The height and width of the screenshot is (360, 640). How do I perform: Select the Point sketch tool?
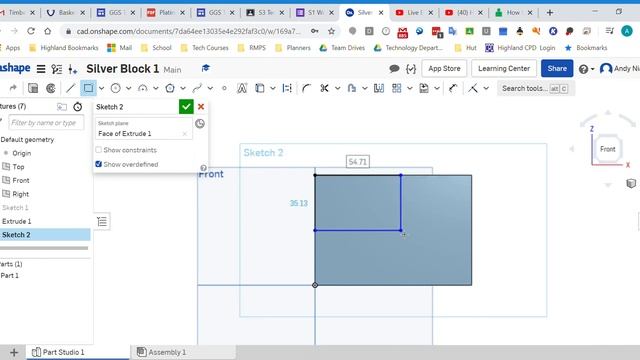(224, 88)
